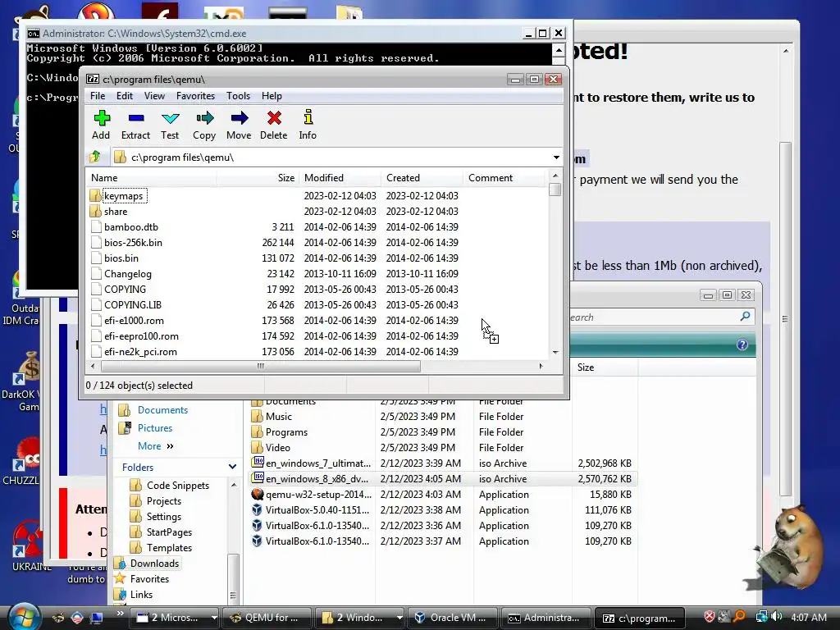Click the red Delete icon
840x630 pixels.
click(274, 125)
